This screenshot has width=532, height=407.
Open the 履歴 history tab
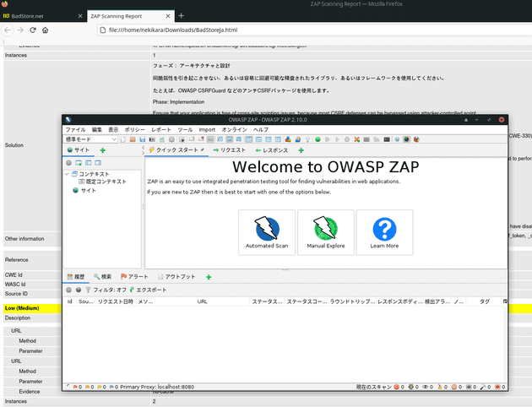[x=76, y=277]
